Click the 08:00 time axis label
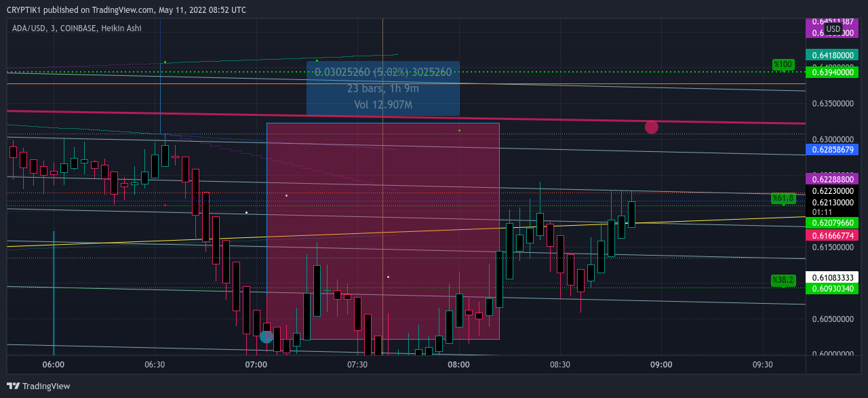868x398 pixels. tap(459, 364)
